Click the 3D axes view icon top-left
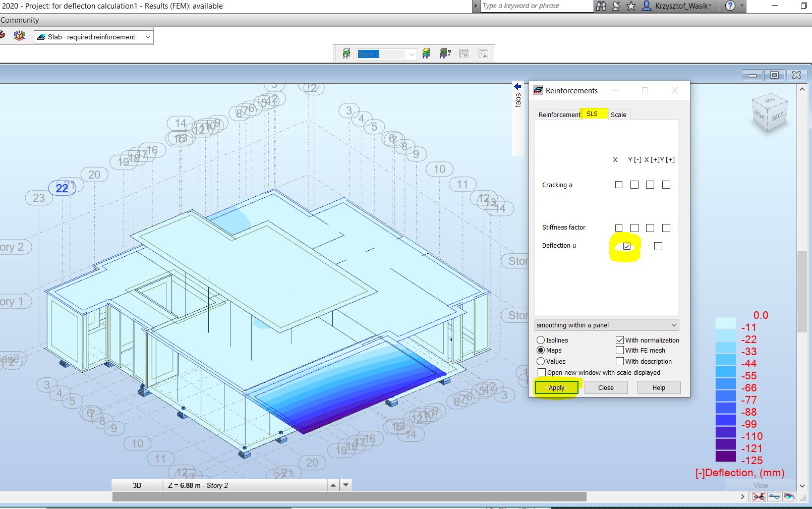Image resolution: width=812 pixels, height=509 pixels. pos(19,35)
